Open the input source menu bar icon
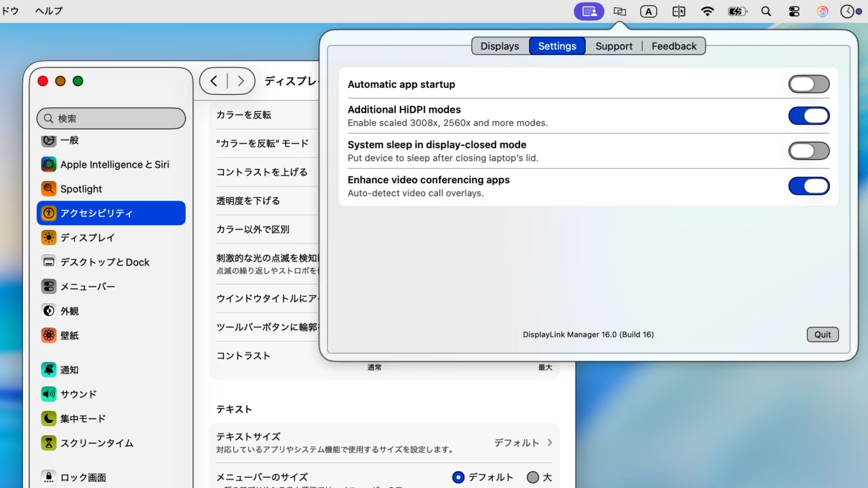Viewport: 868px width, 488px height. tap(648, 11)
